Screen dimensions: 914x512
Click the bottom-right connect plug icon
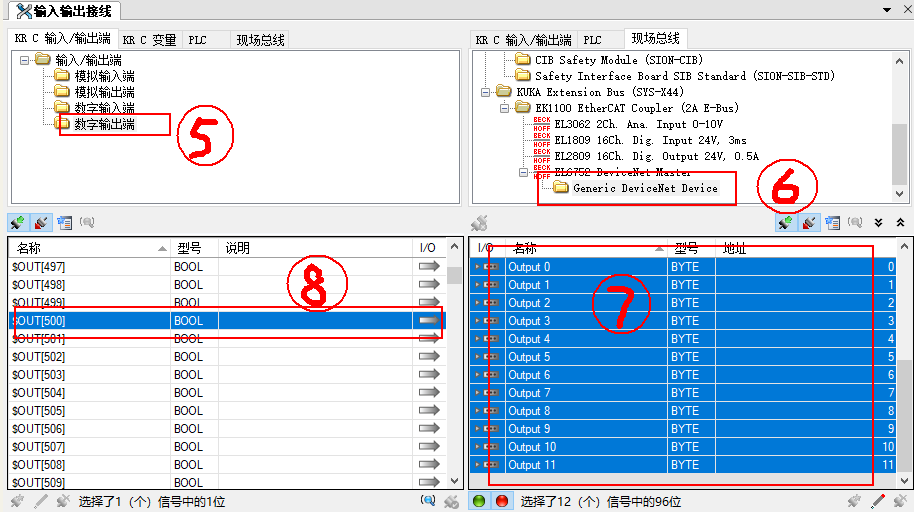tap(855, 501)
